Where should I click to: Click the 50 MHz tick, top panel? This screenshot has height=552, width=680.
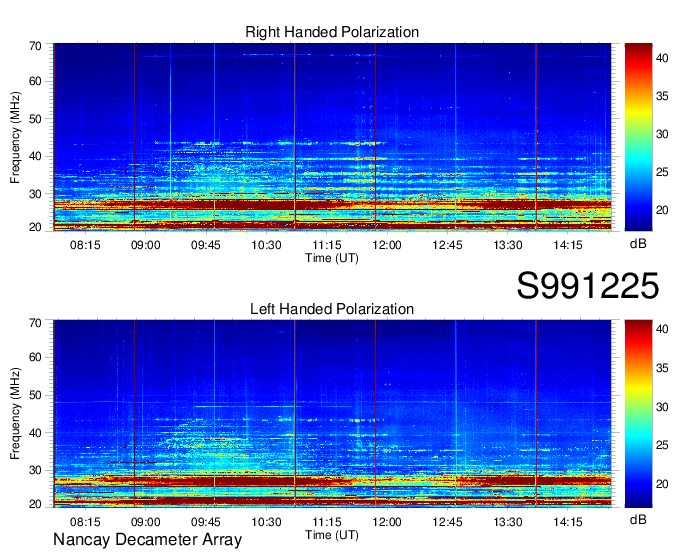35,119
